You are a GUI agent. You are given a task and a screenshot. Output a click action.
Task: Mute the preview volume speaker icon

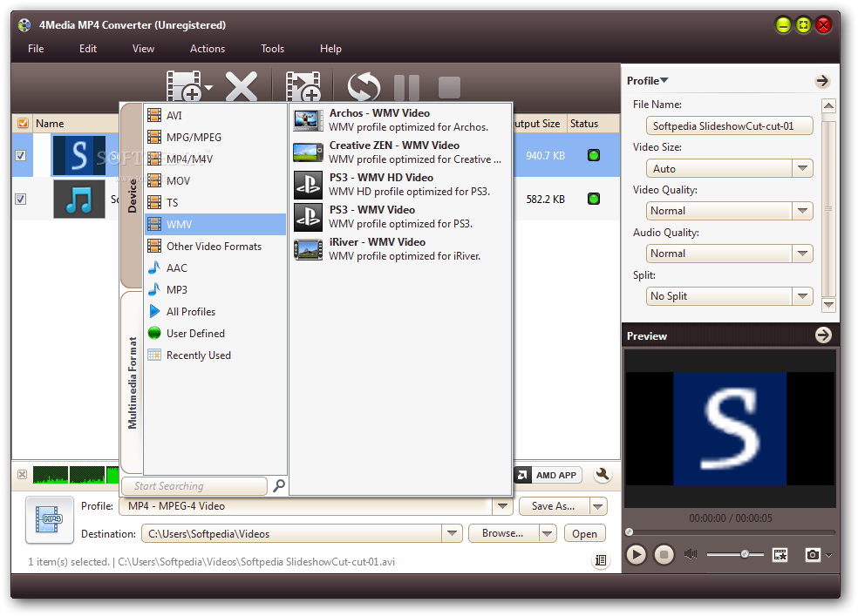coord(691,554)
